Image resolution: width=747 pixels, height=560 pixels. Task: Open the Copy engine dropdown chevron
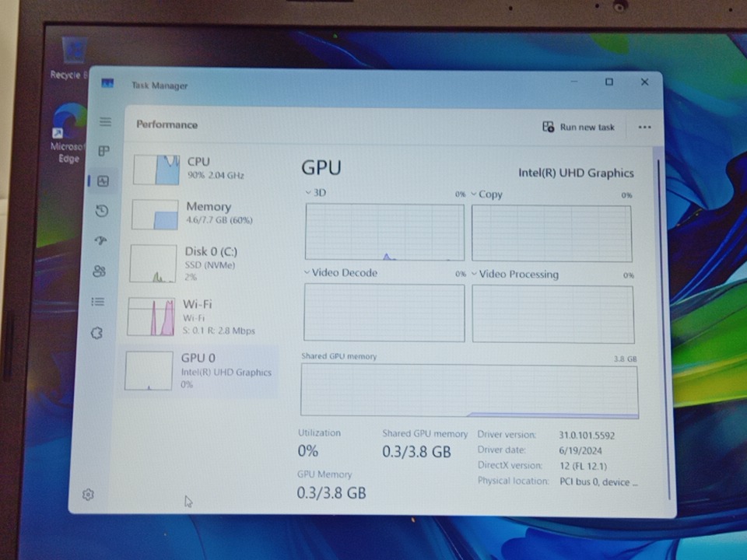[x=474, y=194]
